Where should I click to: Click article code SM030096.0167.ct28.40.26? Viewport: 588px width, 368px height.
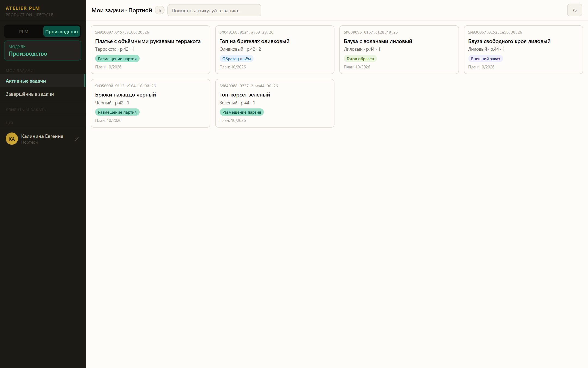pos(370,32)
